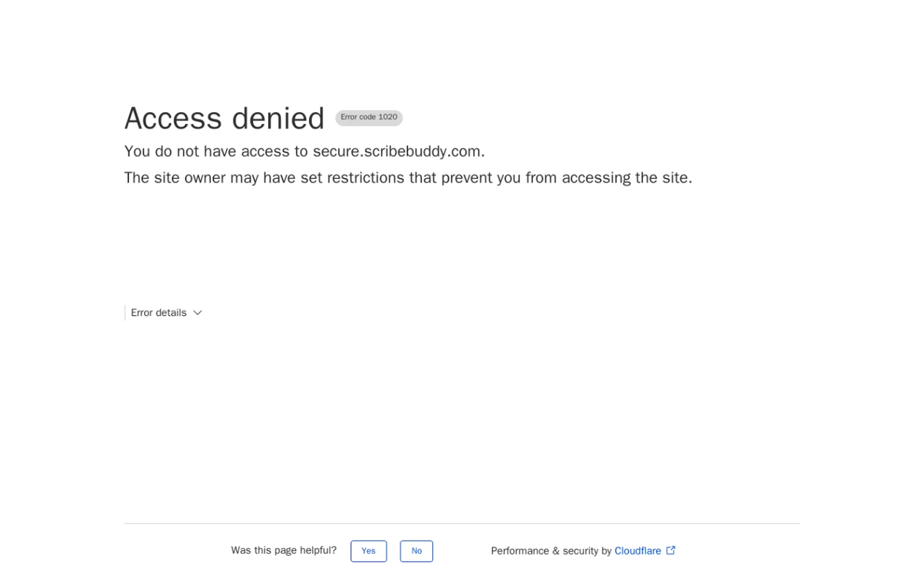This screenshot has width=924, height=578.
Task: Click the number 1020 in the badge
Action: click(x=387, y=117)
